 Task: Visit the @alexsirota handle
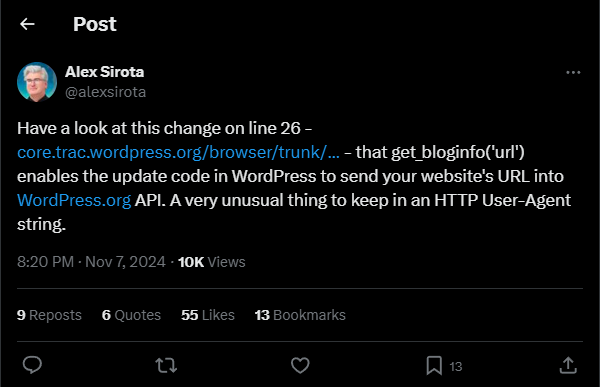tap(105, 92)
